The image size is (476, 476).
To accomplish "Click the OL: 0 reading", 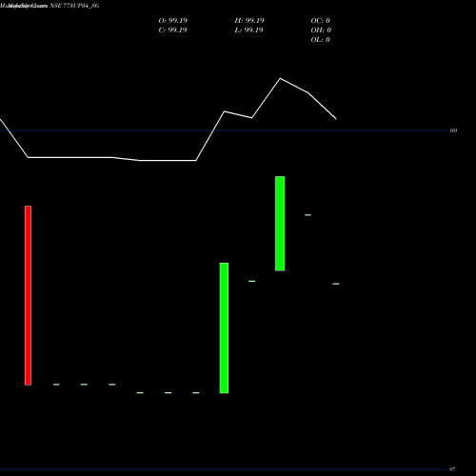I will coord(321,40).
